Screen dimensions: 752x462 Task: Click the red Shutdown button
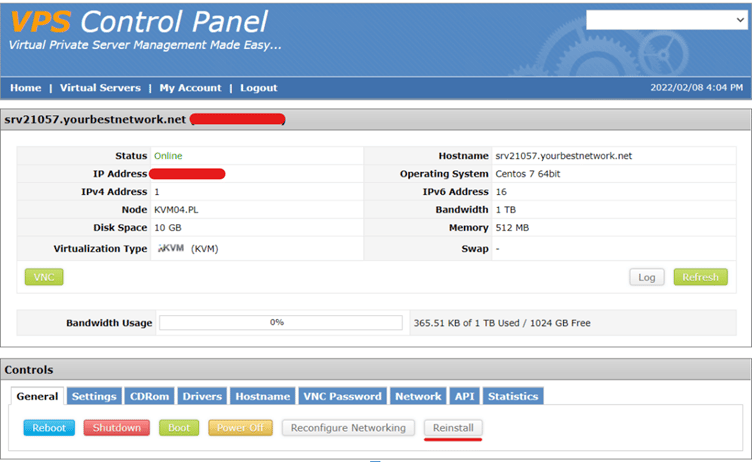point(117,427)
